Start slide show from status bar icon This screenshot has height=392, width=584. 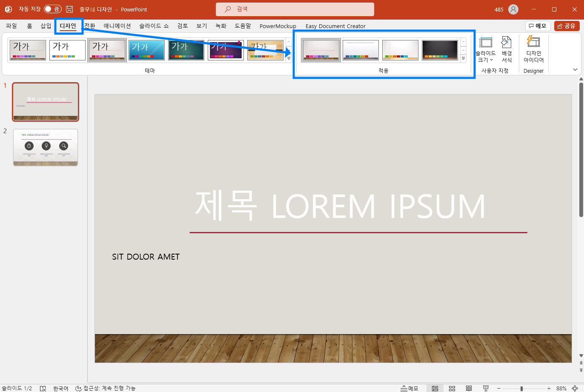pyautogui.click(x=486, y=388)
